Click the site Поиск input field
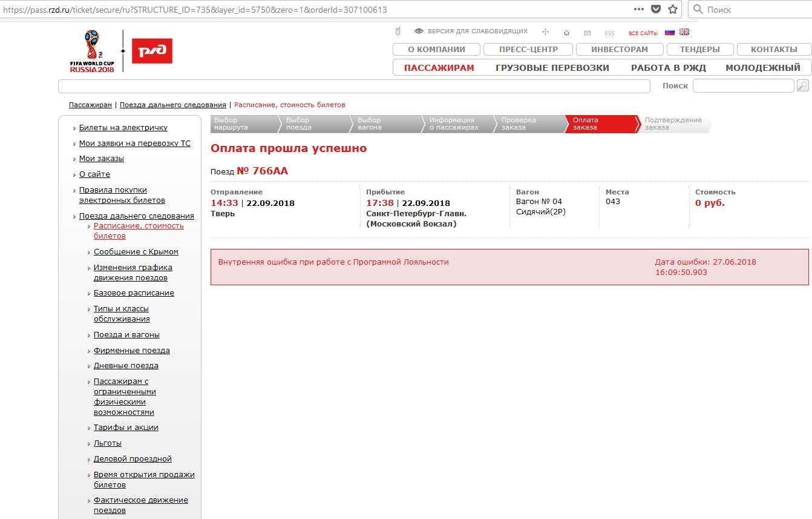The width and height of the screenshot is (812, 519). click(x=742, y=86)
